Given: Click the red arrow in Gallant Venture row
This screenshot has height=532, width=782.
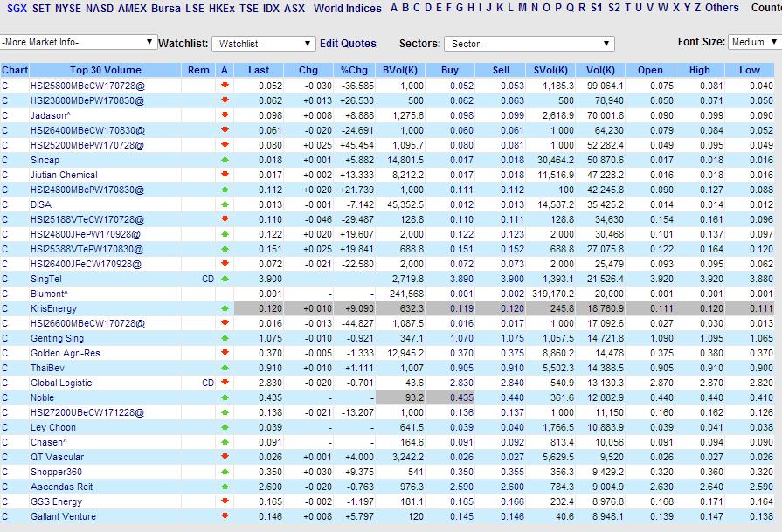Looking at the screenshot, I should pyautogui.click(x=225, y=516).
